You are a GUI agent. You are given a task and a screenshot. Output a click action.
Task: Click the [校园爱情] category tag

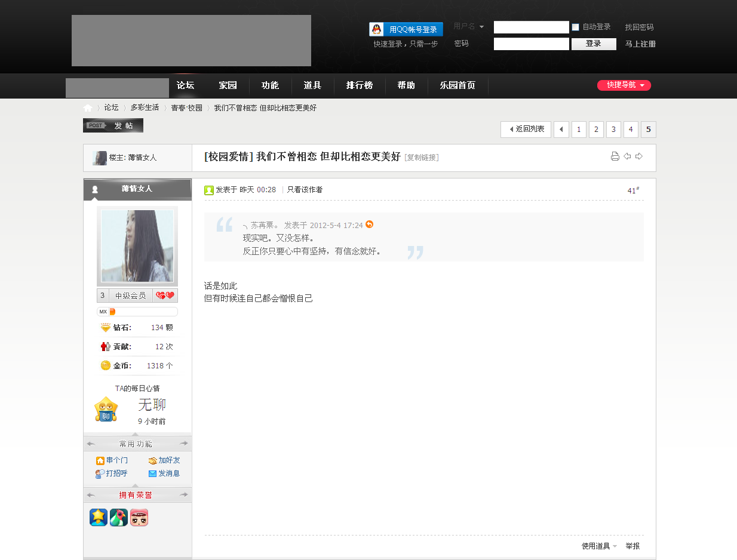pyautogui.click(x=229, y=156)
